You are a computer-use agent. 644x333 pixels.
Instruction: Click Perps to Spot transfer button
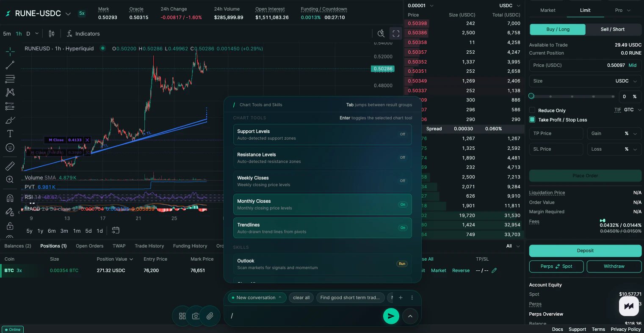[x=556, y=266]
